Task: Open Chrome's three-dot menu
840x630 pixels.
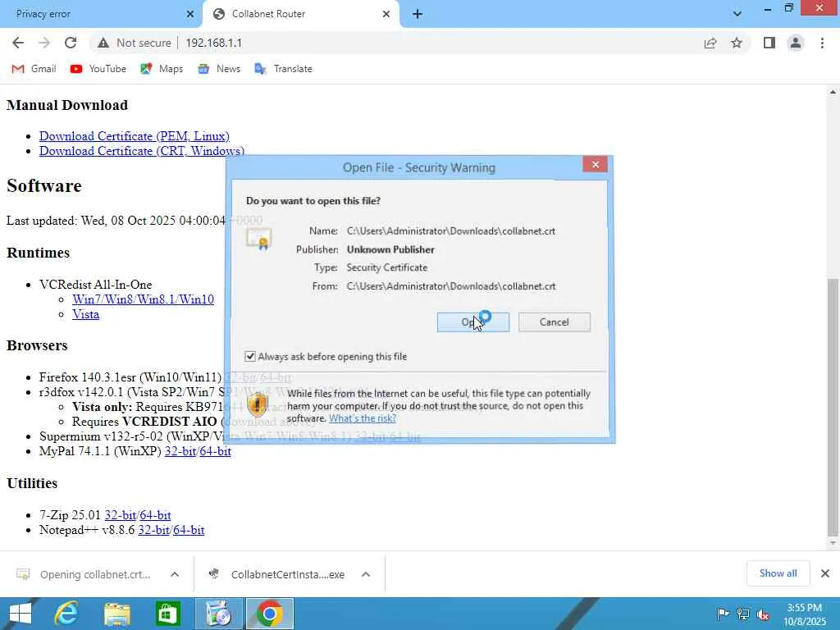Action: point(822,43)
